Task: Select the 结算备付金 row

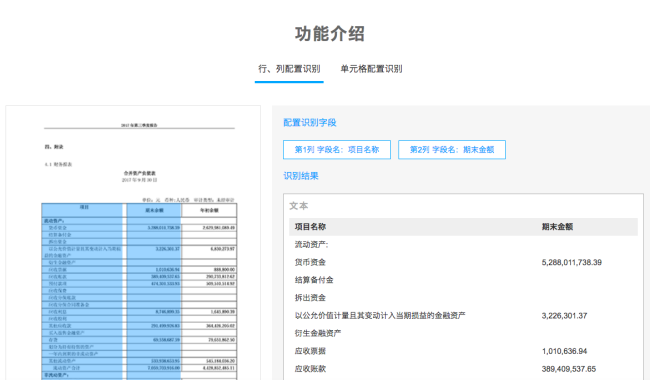Action: tap(463, 280)
